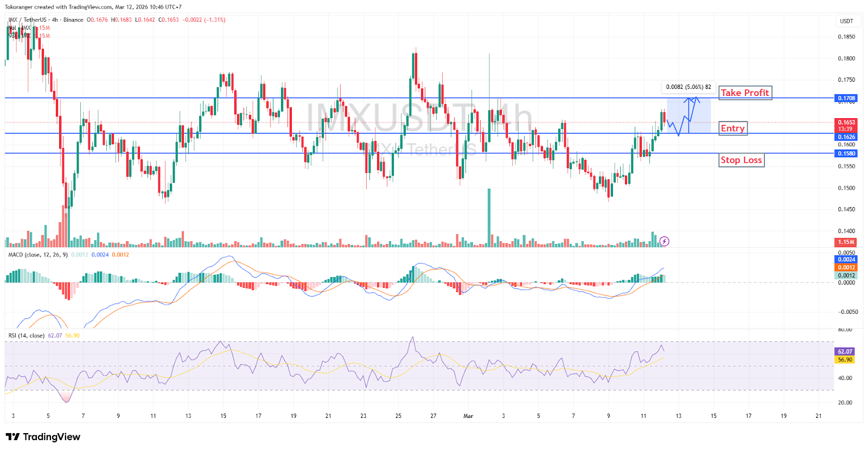Click the Entry text label
This screenshot has width=868, height=451.
pos(732,128)
